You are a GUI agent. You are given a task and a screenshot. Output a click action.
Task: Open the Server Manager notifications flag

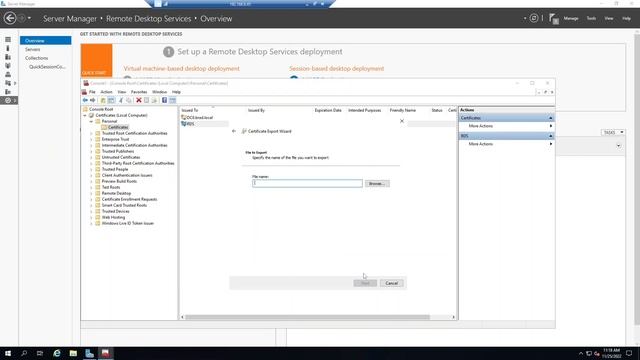[x=553, y=19]
